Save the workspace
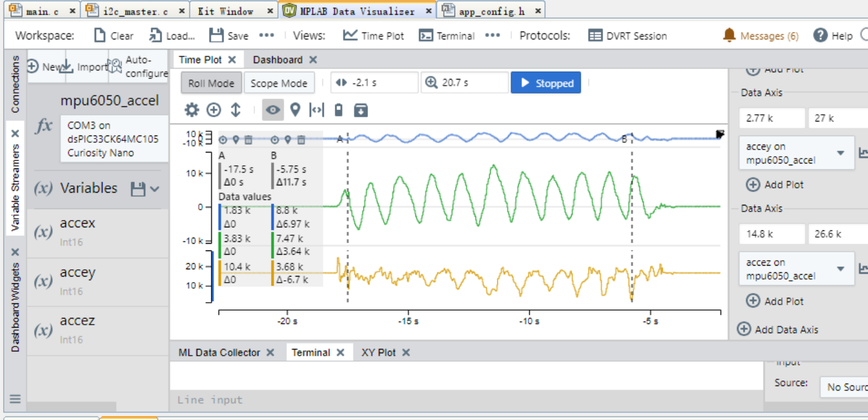The image size is (868, 420). [229, 35]
